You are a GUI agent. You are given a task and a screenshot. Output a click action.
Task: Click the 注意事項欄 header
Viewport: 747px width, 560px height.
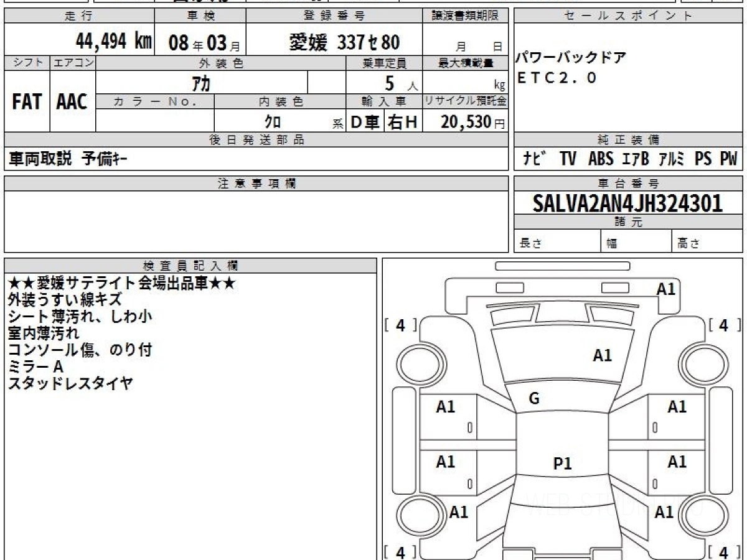coord(256,184)
